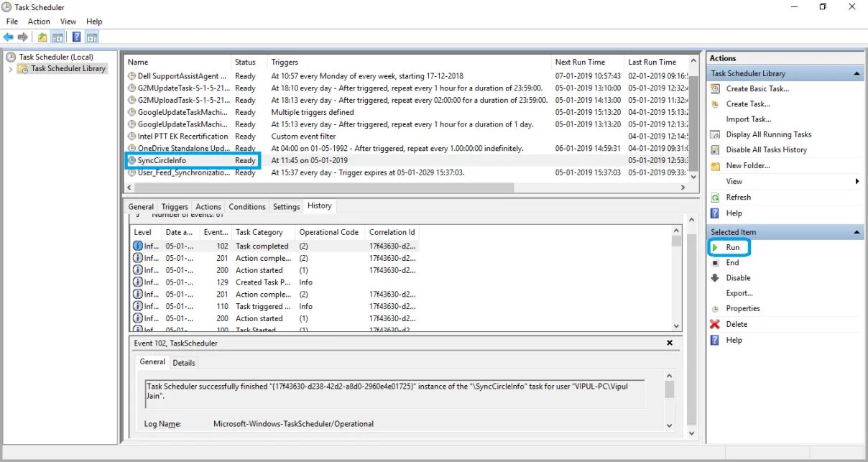Switch to the Actions tab of the task

[208, 207]
